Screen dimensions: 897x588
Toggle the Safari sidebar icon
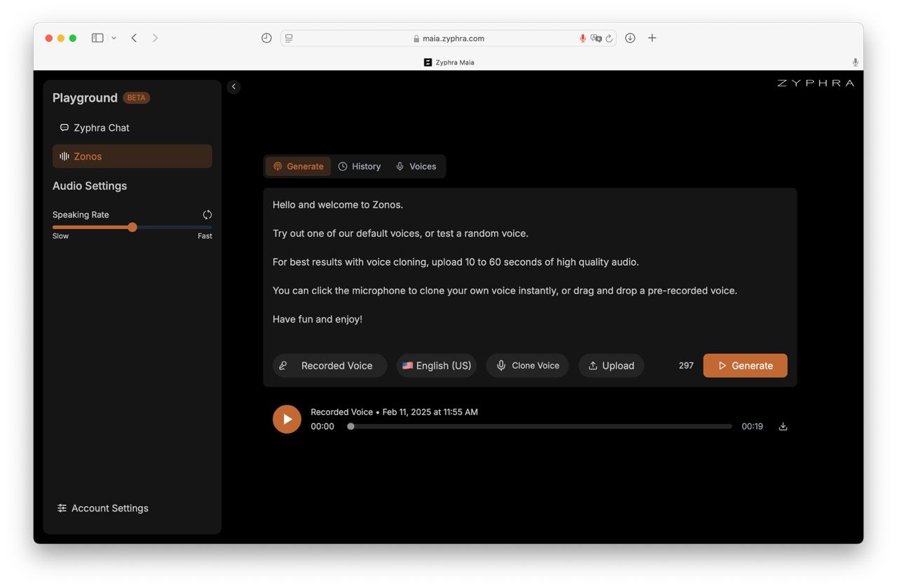97,38
